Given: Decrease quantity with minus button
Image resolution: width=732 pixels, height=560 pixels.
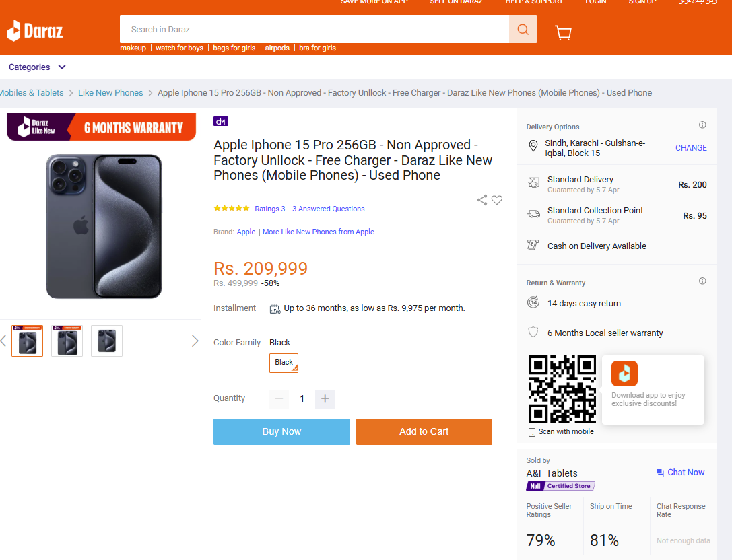Looking at the screenshot, I should pos(279,398).
